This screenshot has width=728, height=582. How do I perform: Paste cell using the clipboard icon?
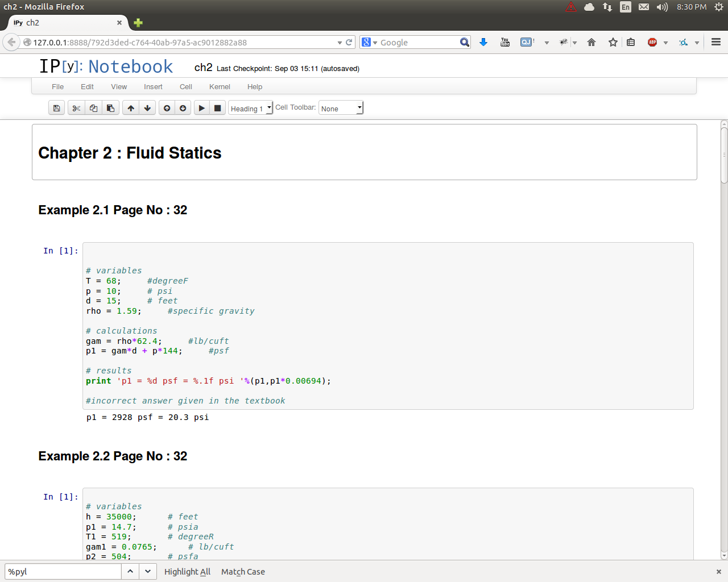110,108
